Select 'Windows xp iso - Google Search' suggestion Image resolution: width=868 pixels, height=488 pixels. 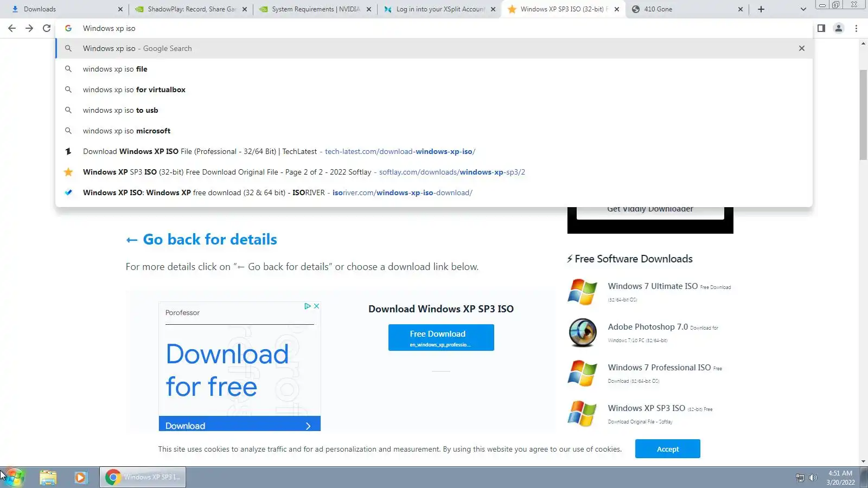click(x=434, y=48)
